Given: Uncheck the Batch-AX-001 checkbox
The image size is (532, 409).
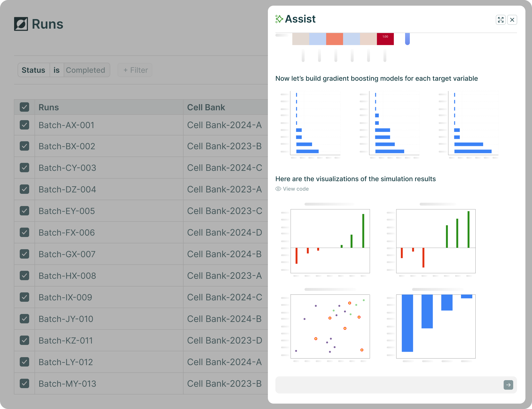Looking at the screenshot, I should tap(24, 125).
